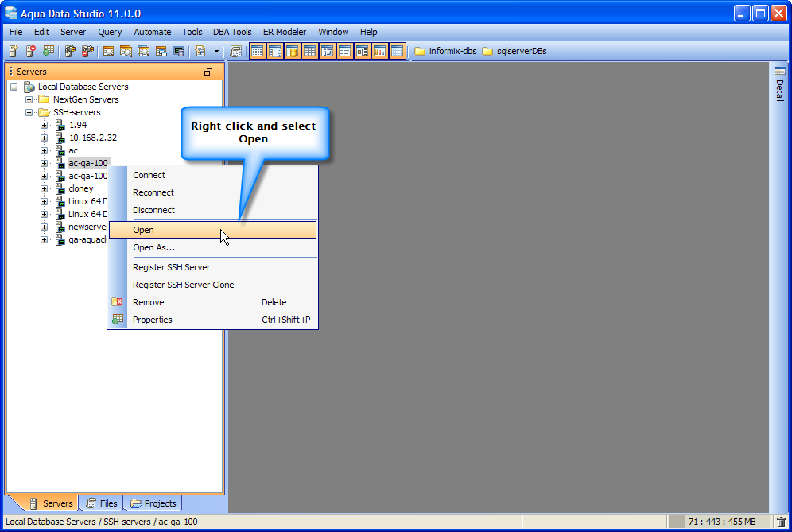Click the server icon next to cloney

click(60, 188)
